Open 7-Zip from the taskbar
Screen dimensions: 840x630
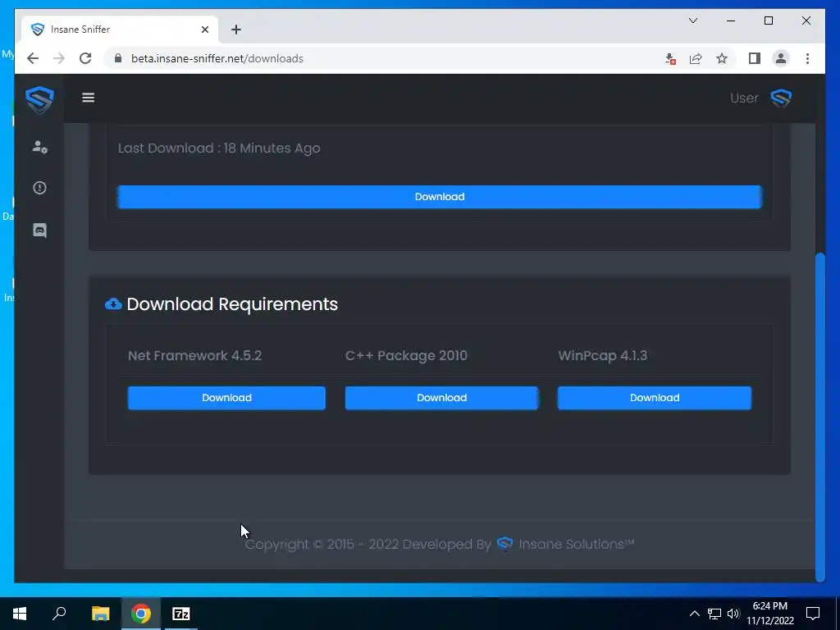point(181,614)
